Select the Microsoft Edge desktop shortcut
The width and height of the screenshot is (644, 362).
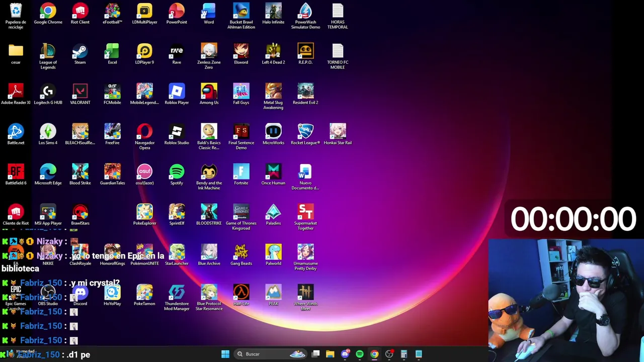coord(48,175)
